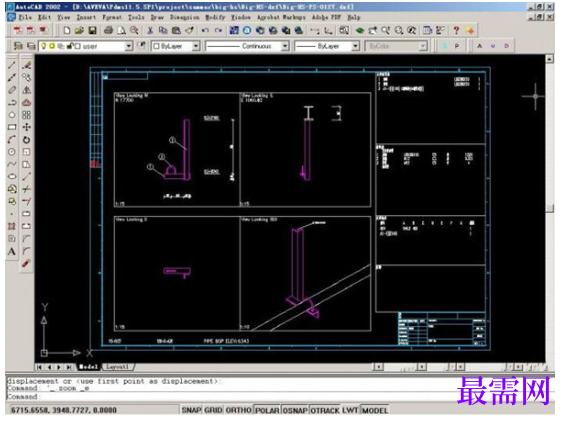569x422 pixels.
Task: Click the Open file icon
Action: 79,30
